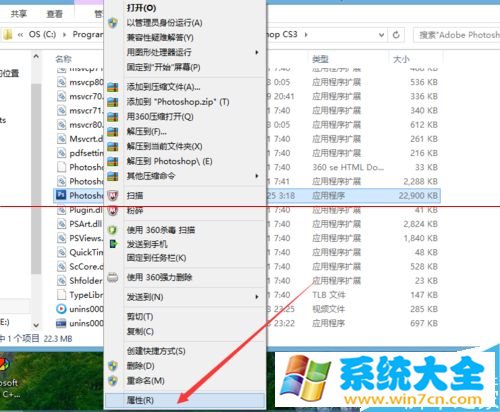
Task: Select unins000 application 697 KB icon
Action: 61,323
